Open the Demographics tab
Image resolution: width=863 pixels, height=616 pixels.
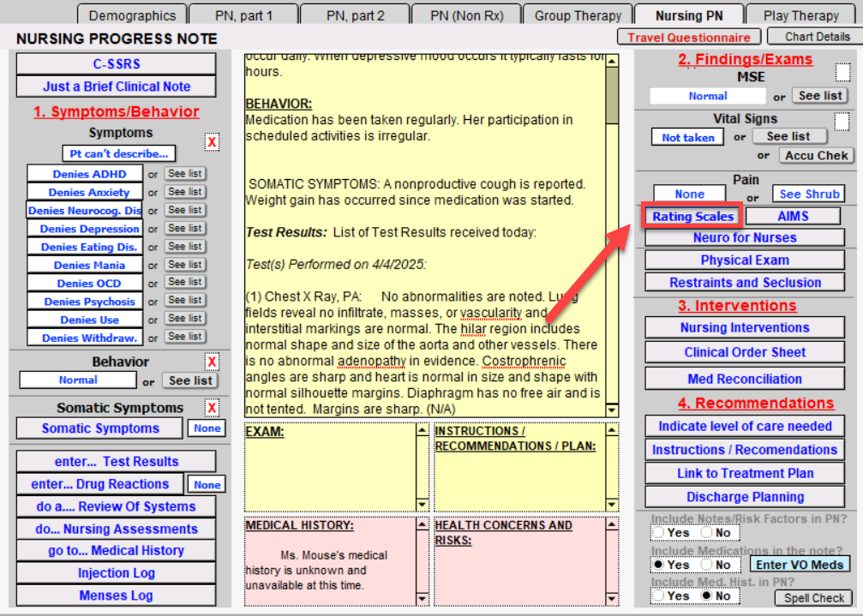pyautogui.click(x=132, y=15)
